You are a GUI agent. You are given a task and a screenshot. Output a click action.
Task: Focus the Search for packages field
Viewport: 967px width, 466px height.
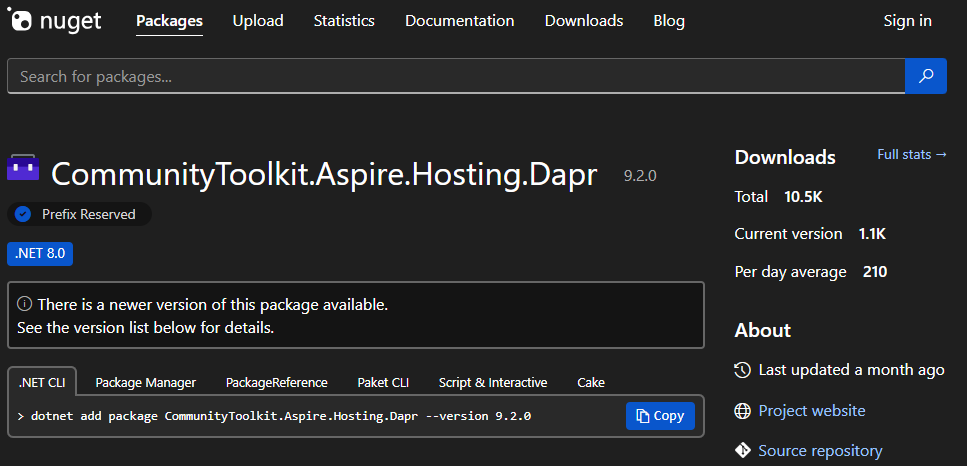456,76
